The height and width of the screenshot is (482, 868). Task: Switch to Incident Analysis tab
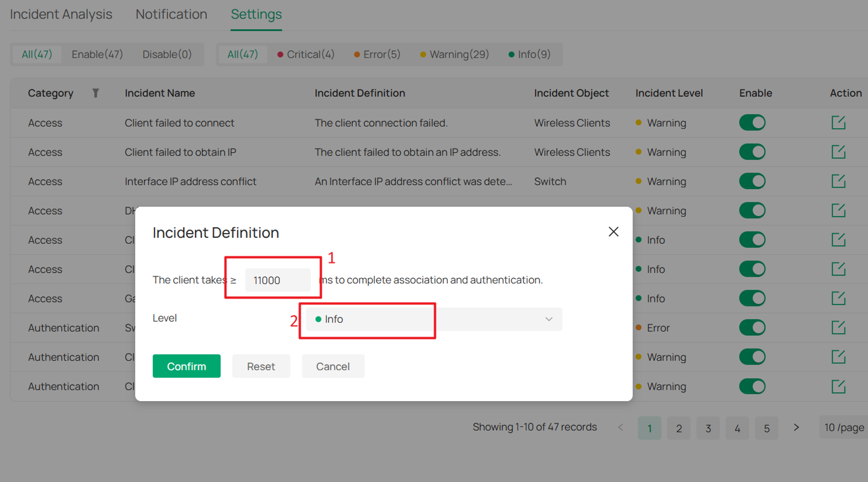click(x=61, y=14)
